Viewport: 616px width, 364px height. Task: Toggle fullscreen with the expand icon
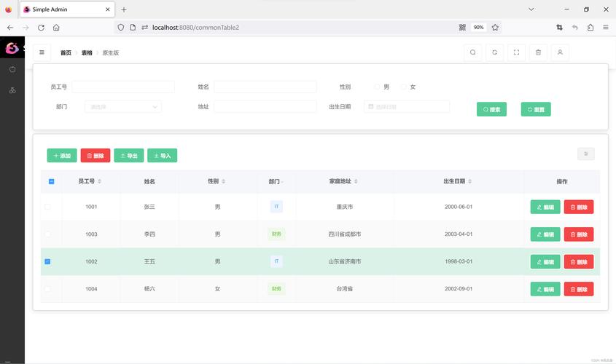pyautogui.click(x=516, y=52)
